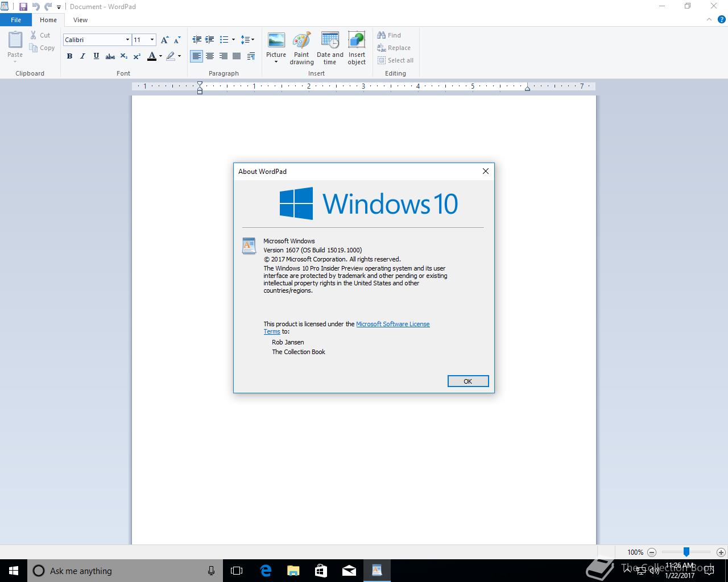
Task: Toggle Underline formatting
Action: click(96, 56)
